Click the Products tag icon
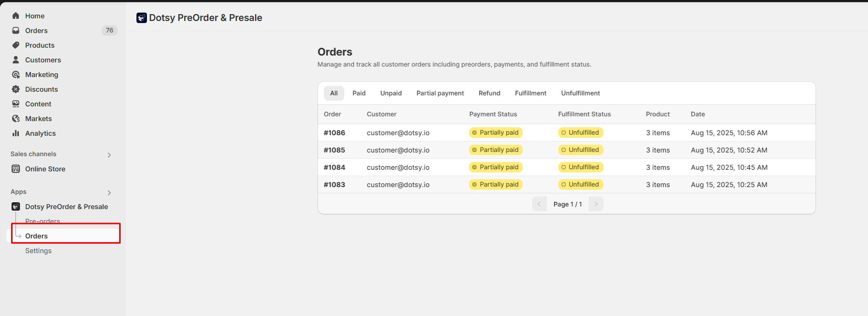The height and width of the screenshot is (316, 868). pyautogui.click(x=16, y=45)
